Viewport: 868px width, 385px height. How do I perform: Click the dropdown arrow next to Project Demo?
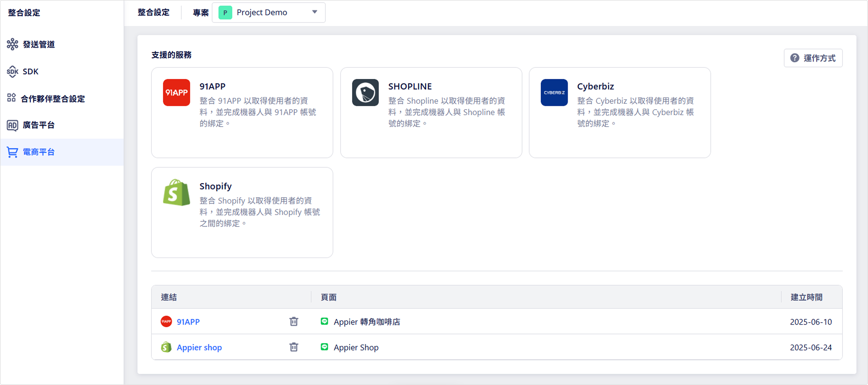pos(315,12)
